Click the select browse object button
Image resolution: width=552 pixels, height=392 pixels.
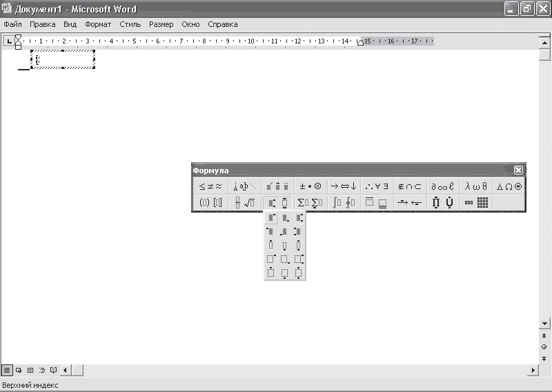(544, 346)
